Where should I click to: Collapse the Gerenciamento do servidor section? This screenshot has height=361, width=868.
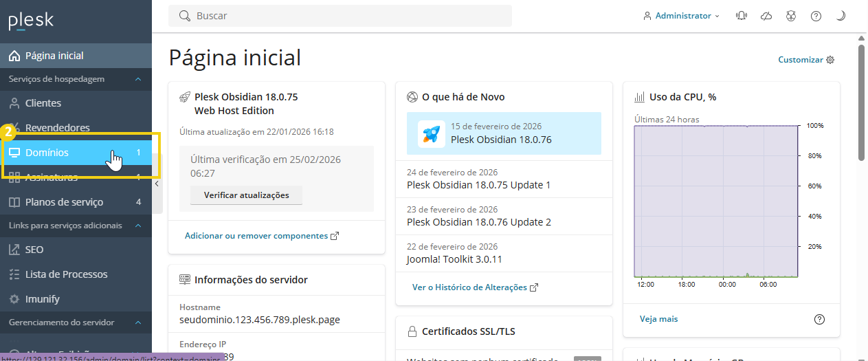138,322
